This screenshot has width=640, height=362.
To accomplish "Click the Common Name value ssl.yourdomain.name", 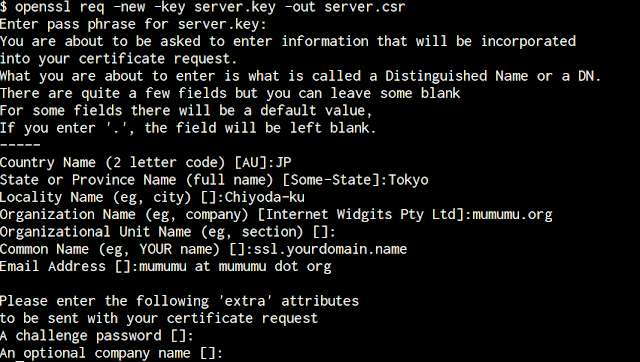I will [x=331, y=250].
